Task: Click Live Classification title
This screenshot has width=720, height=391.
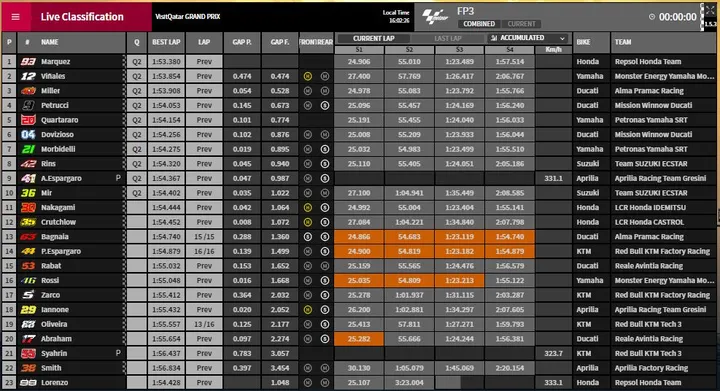Action: pos(82,17)
